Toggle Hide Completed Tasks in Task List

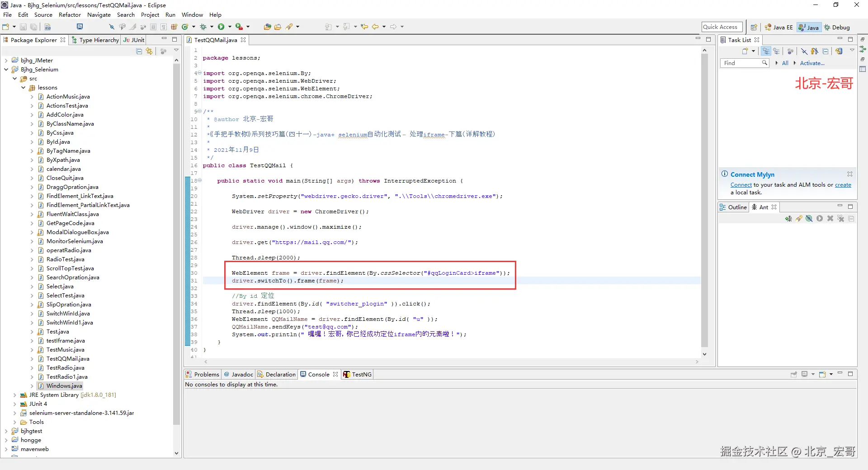[804, 52]
